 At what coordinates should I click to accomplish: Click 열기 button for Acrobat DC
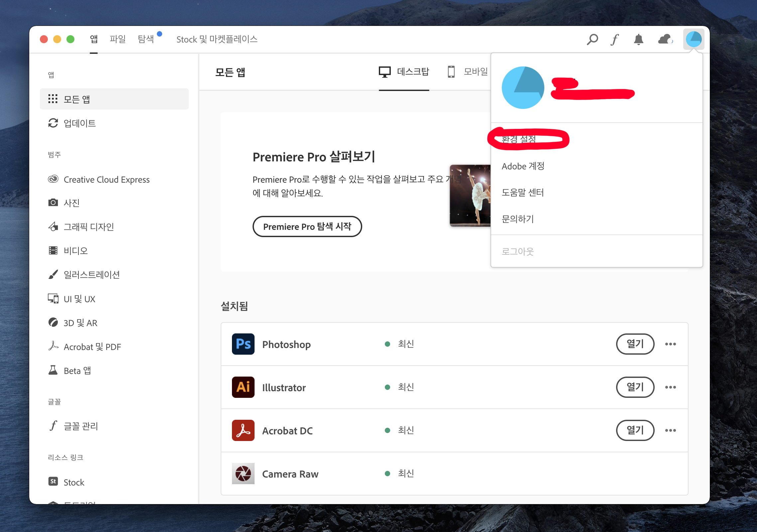635,430
